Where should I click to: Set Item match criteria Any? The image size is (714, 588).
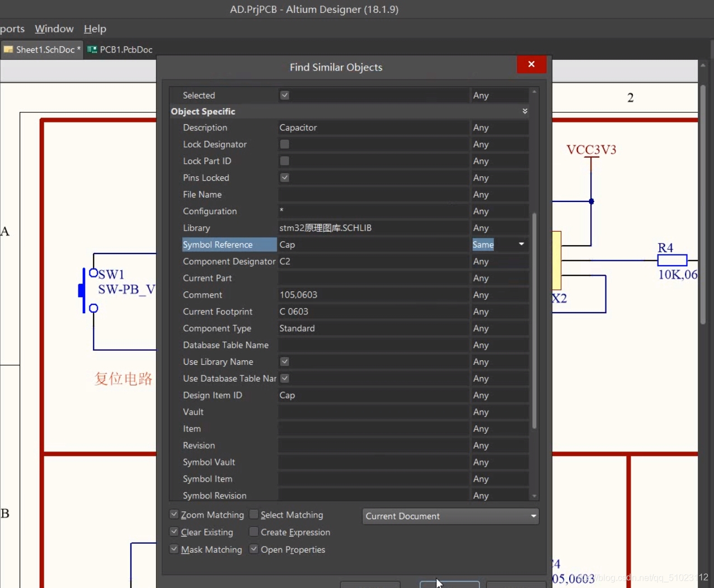click(499, 429)
